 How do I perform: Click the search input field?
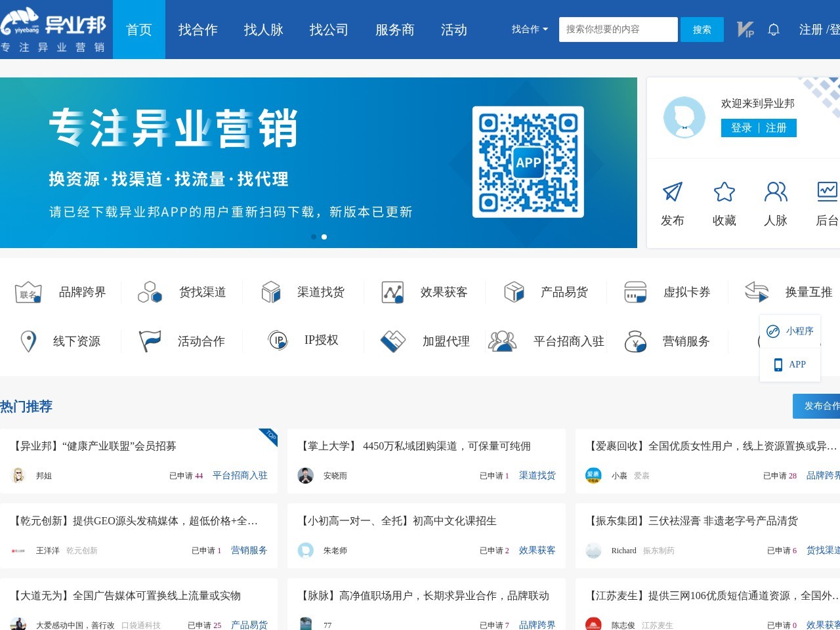(x=618, y=30)
